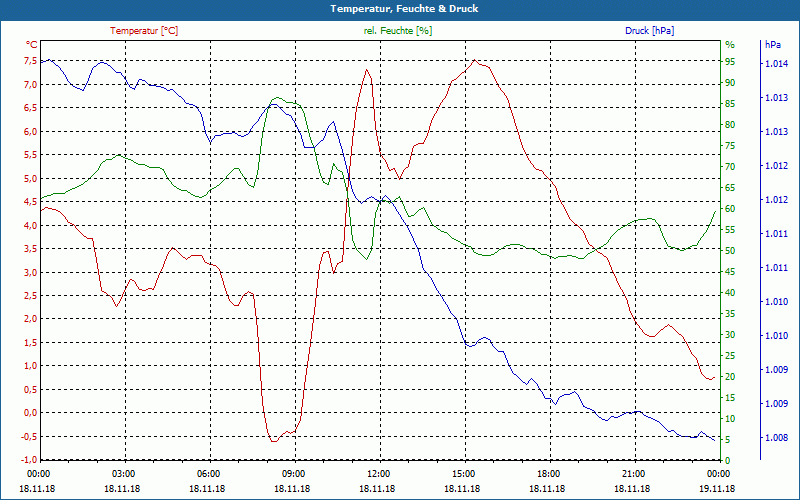Image resolution: width=800 pixels, height=500 pixels.
Task: Click the 55 humidity axis value
Action: (730, 230)
